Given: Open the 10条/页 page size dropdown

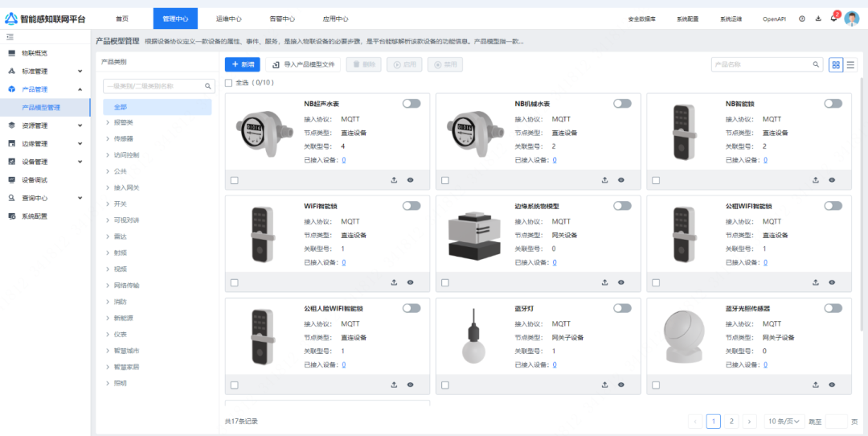Looking at the screenshot, I should 784,422.
